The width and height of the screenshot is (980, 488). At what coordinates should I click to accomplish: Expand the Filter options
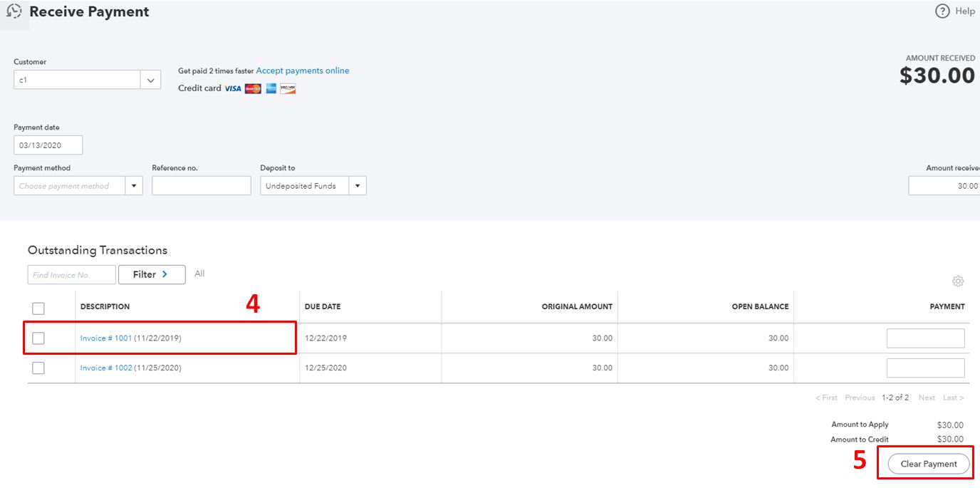point(152,274)
